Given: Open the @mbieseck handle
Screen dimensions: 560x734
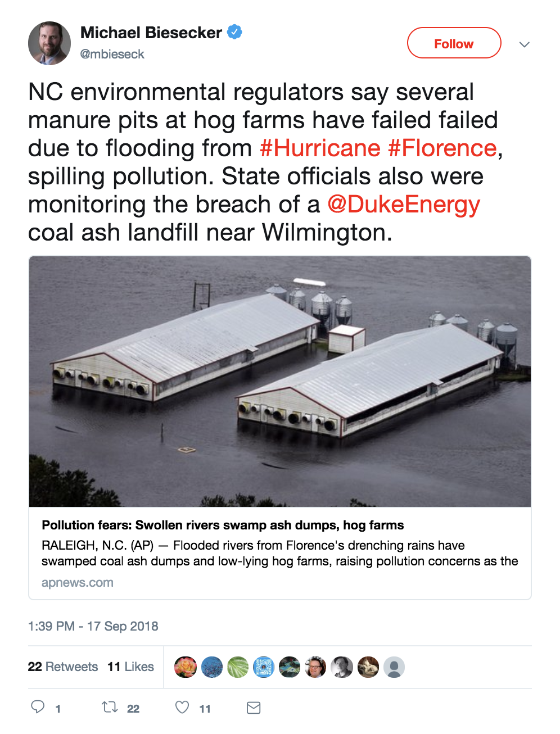Looking at the screenshot, I should (x=112, y=55).
